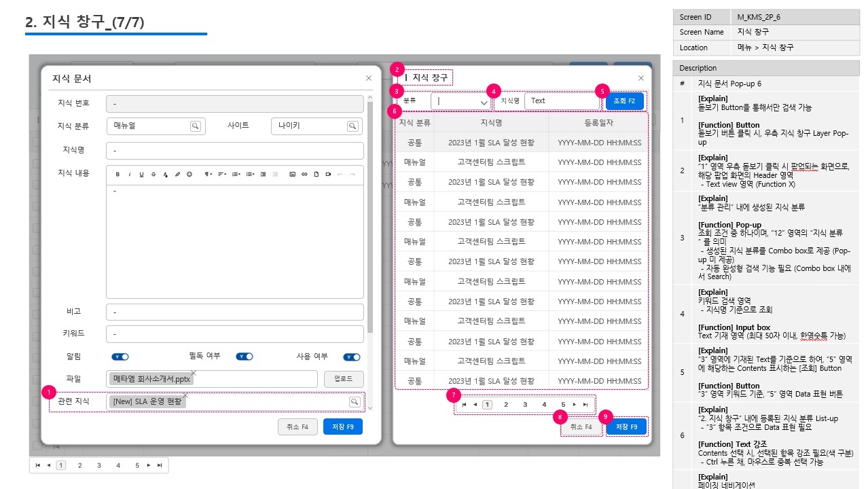Click the Bold icon in the editor toolbar
Image resolution: width=868 pixels, height=489 pixels.
coord(117,175)
